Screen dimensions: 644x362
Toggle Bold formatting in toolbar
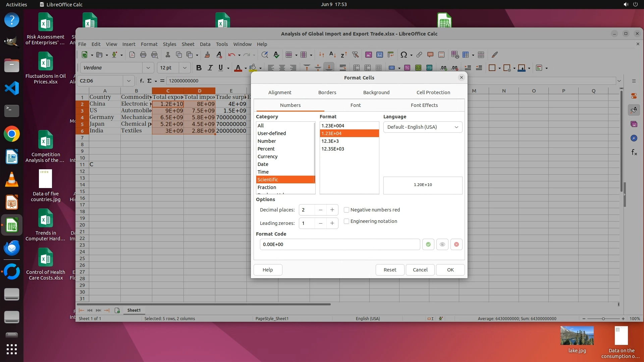(x=199, y=68)
